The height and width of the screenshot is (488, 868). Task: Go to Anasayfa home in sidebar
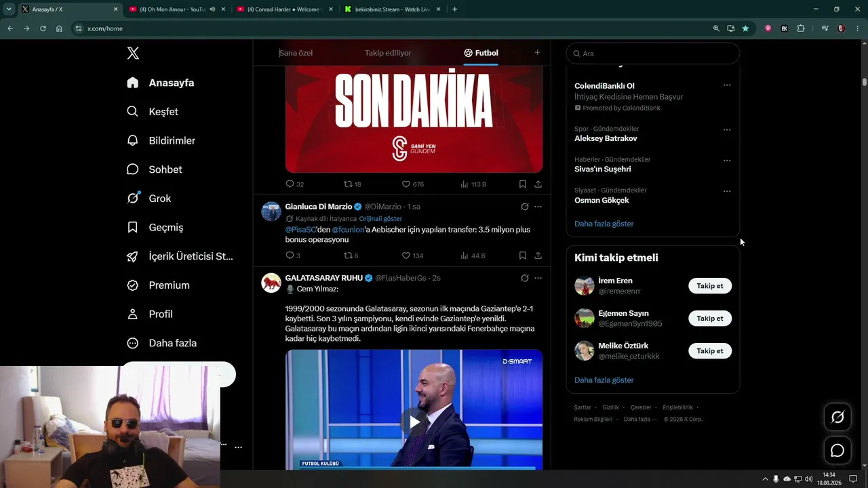point(161,83)
